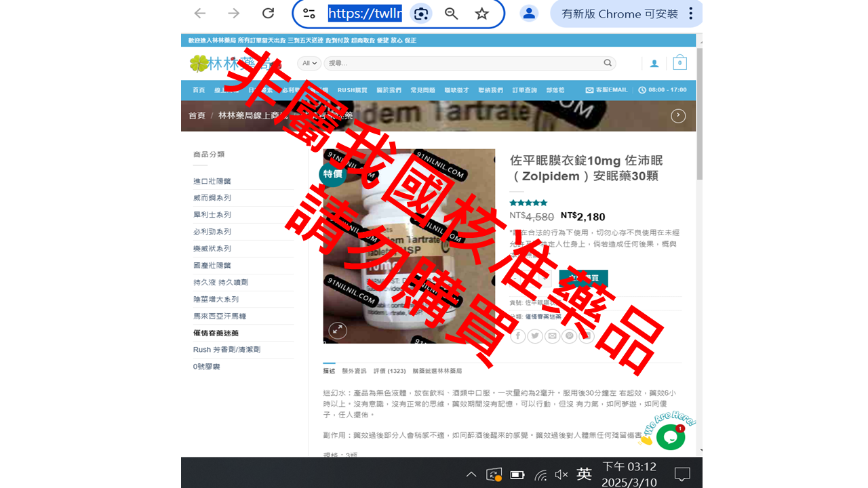This screenshot has height=488, width=868.
Task: Open 首頁 in the blue navigation bar
Action: tap(199, 90)
